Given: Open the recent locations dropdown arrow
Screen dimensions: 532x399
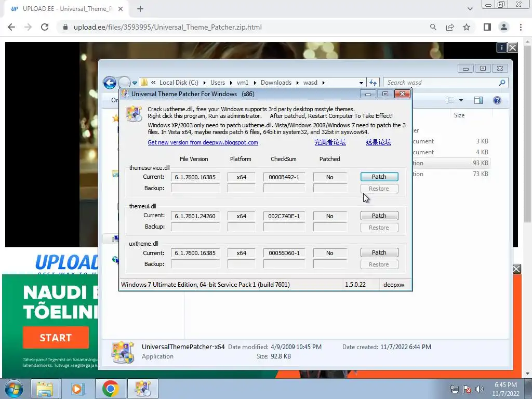Looking at the screenshot, I should pyautogui.click(x=135, y=83).
